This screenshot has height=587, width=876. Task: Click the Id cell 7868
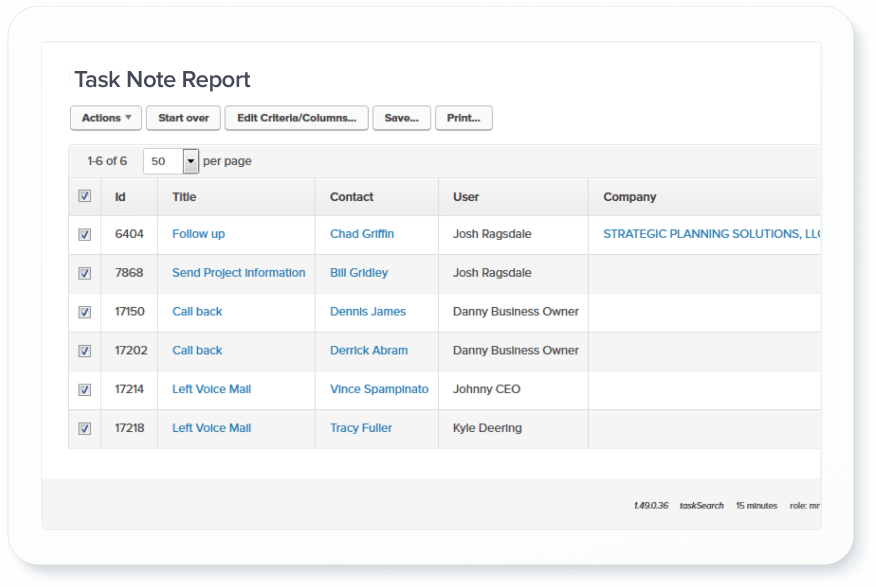(x=129, y=273)
